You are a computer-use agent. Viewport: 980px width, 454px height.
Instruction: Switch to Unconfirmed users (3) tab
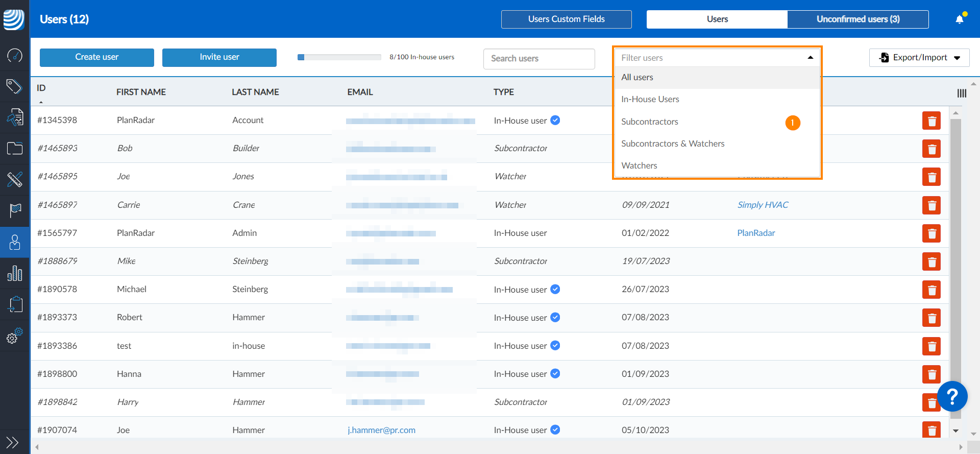pyautogui.click(x=858, y=19)
